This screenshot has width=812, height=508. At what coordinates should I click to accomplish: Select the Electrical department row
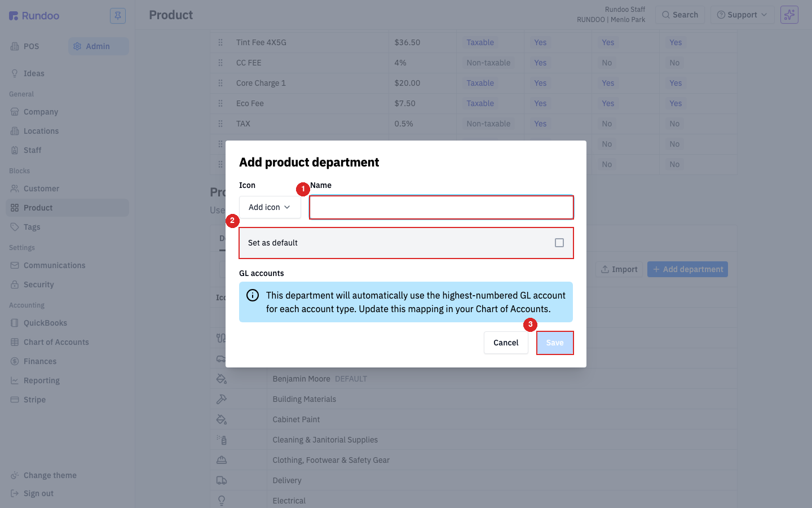(474, 501)
